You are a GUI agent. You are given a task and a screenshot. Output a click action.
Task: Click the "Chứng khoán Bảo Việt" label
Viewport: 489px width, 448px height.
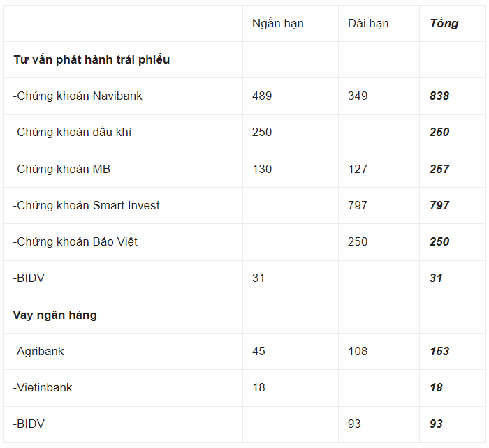pos(75,241)
